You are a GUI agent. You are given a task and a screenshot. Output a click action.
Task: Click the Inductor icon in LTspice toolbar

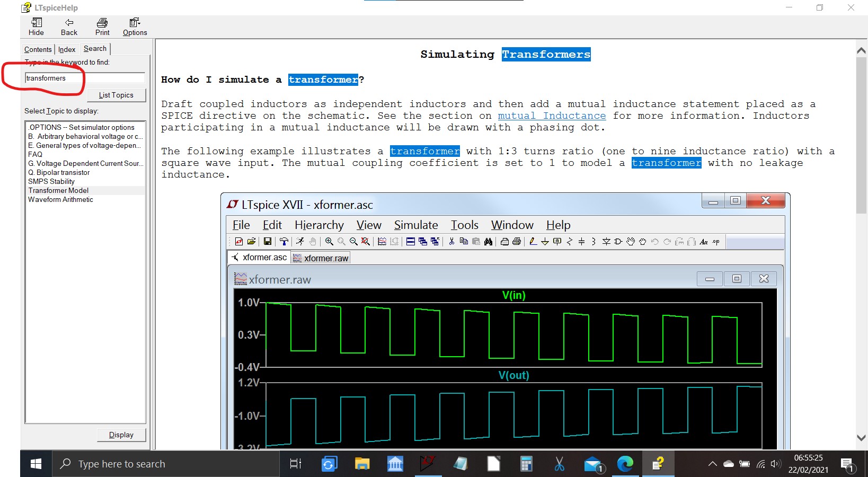[x=594, y=242]
